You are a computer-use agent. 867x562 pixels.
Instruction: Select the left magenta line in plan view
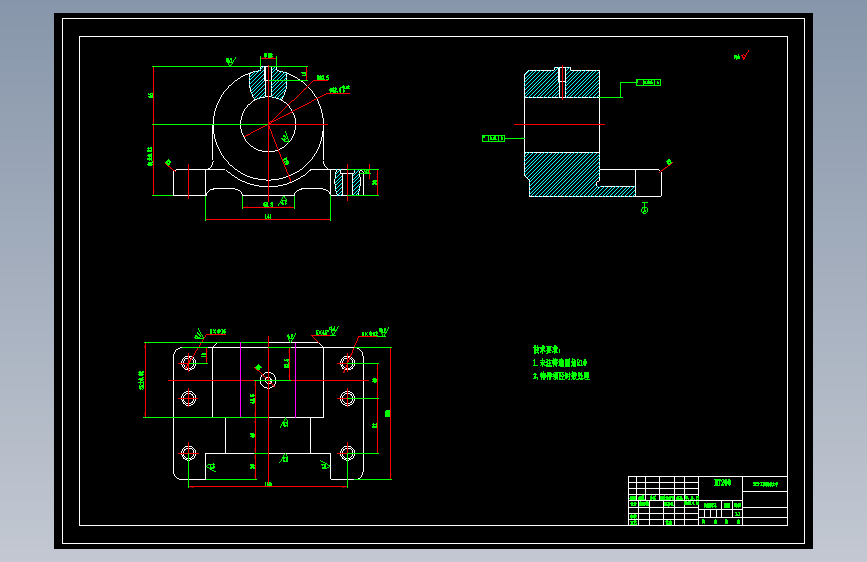[241, 380]
